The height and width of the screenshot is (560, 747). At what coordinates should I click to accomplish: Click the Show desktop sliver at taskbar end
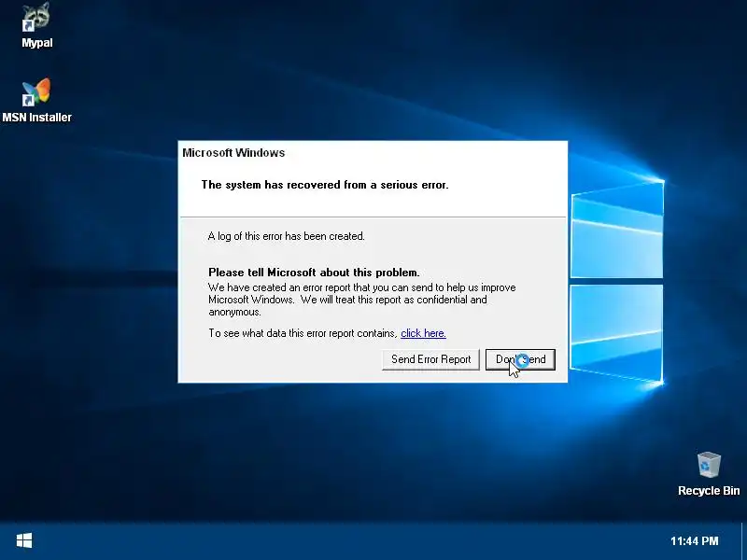[743, 541]
